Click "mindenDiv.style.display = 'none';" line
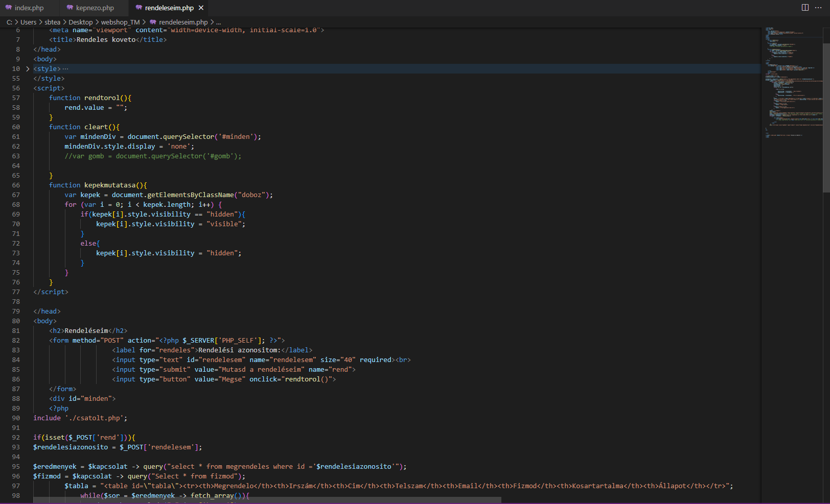Screen dimensions: 830x504 [129, 147]
